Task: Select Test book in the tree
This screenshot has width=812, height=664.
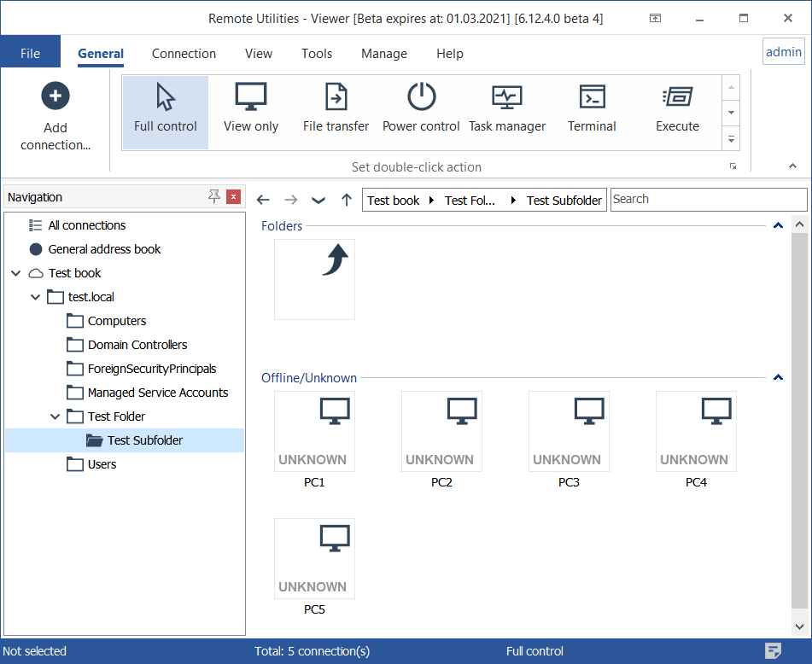Action: tap(74, 273)
